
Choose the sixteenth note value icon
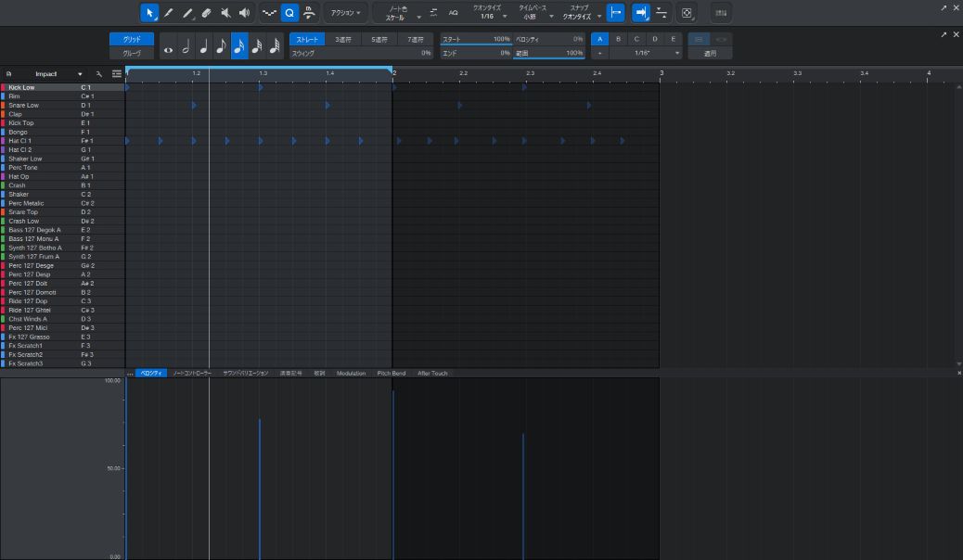pos(238,46)
